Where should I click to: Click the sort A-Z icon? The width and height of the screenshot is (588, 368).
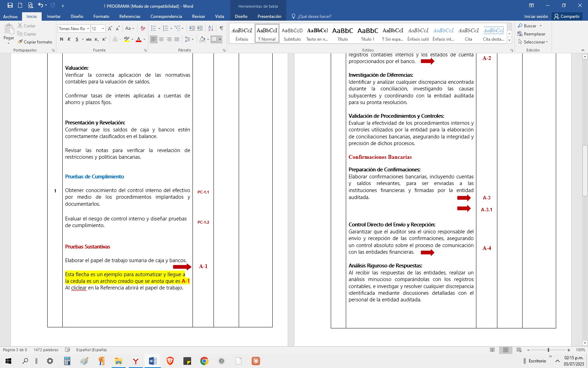click(211, 29)
